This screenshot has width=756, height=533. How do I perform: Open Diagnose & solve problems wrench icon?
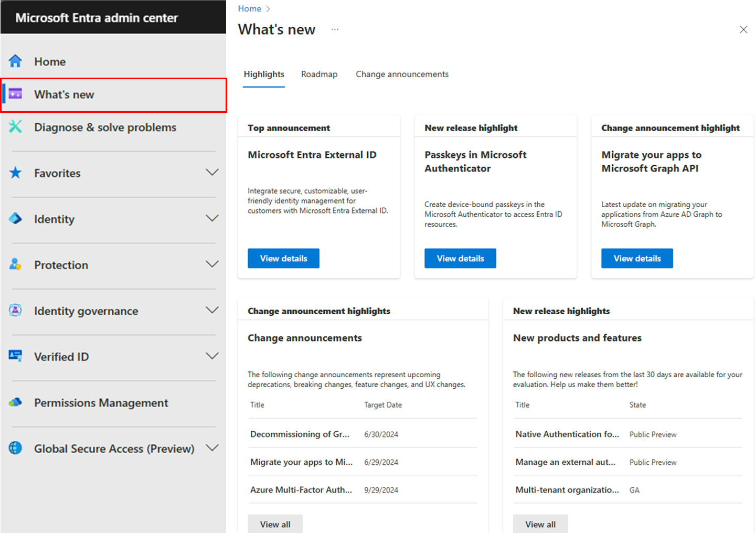click(x=15, y=126)
